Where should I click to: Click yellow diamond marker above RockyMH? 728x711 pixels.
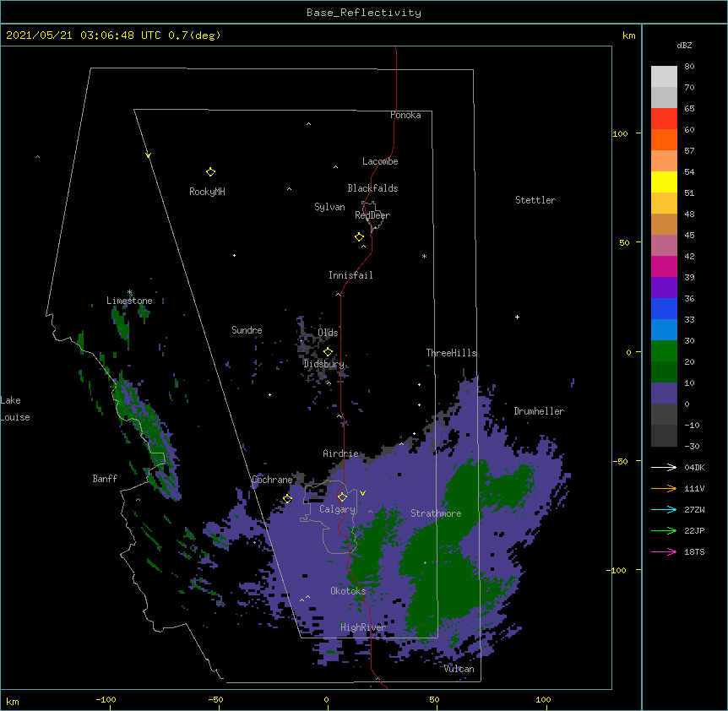point(210,172)
